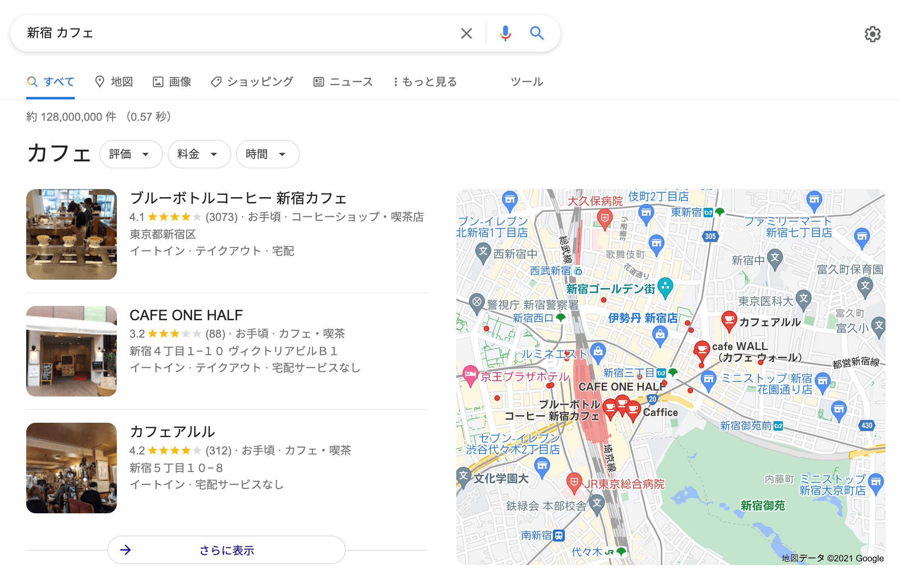Open the もっと見る menu
Image resolution: width=899 pixels, height=588 pixels.
pyautogui.click(x=424, y=82)
